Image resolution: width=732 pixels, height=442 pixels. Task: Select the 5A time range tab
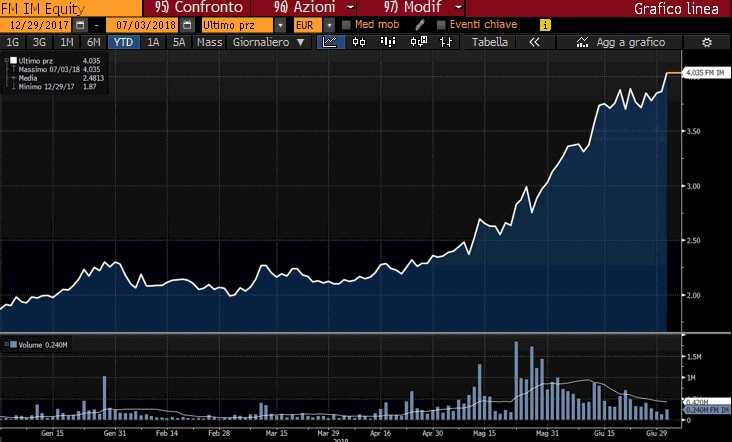click(x=179, y=42)
